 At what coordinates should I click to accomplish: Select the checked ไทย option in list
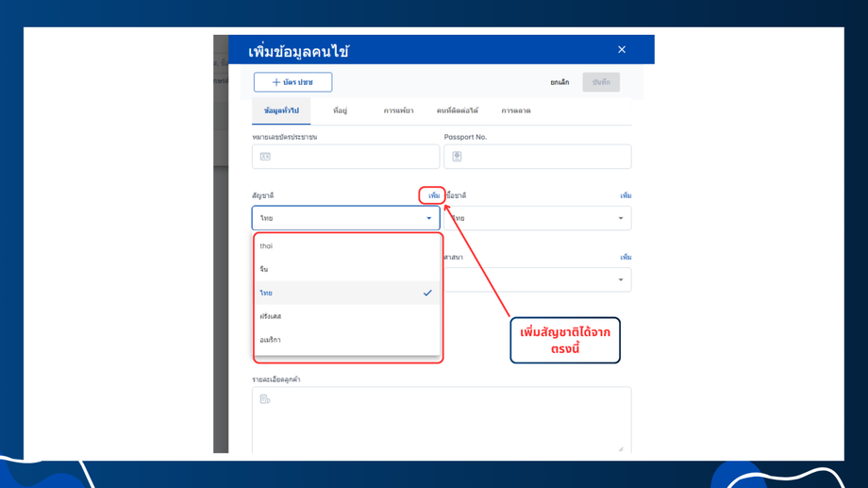click(x=347, y=293)
